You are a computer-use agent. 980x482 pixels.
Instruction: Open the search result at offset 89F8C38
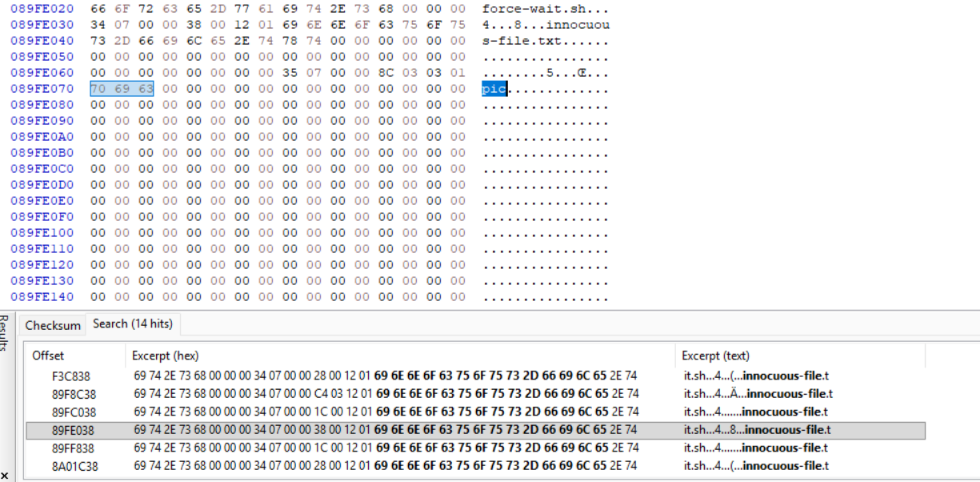click(x=74, y=394)
